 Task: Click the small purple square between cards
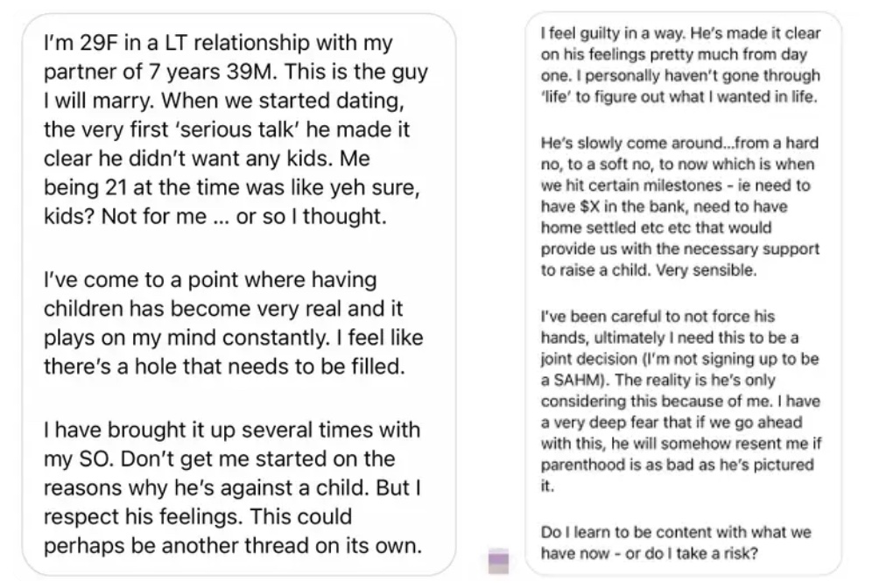pos(498,561)
